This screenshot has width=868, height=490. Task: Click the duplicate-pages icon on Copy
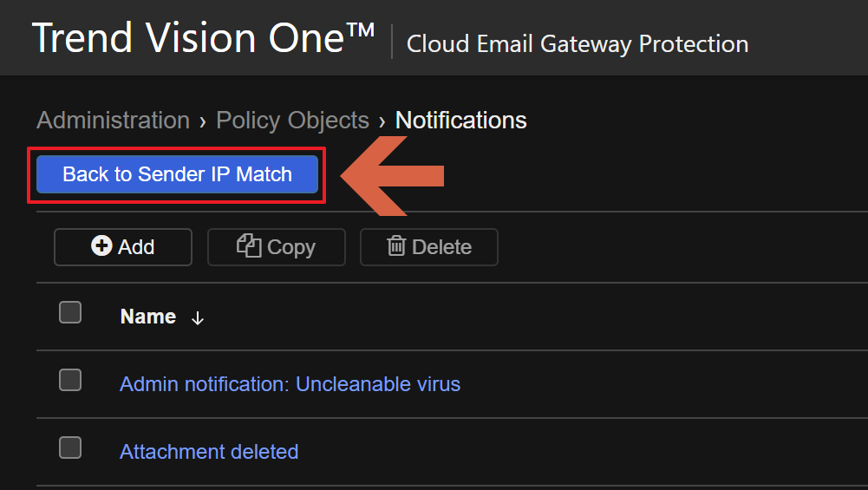(249, 246)
